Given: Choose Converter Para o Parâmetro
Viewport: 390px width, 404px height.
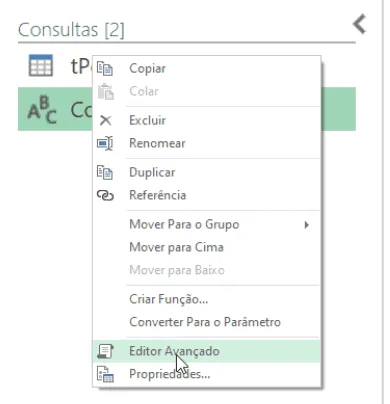Looking at the screenshot, I should 207,322.
